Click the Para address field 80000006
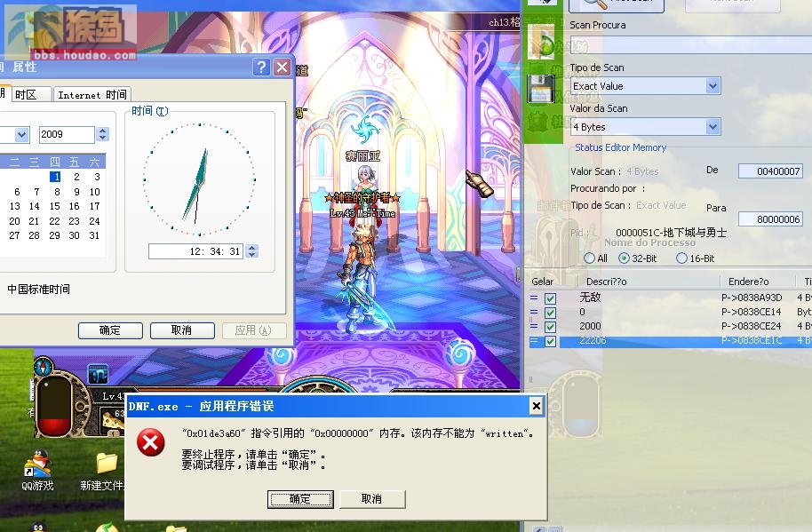Image resolution: width=812 pixels, height=532 pixels. (770, 219)
